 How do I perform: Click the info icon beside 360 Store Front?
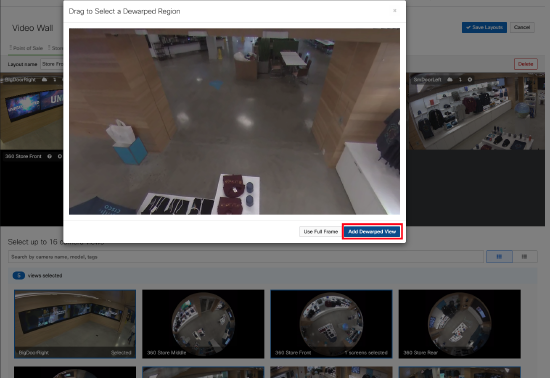click(49, 156)
